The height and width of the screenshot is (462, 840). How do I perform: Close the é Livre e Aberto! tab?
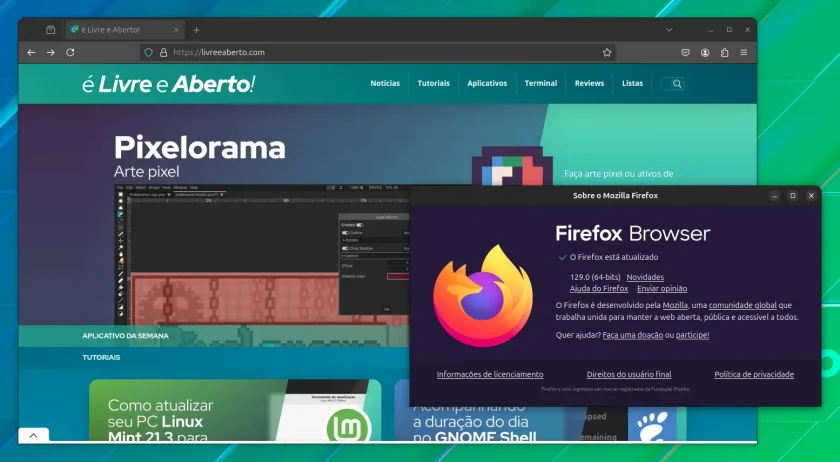pos(176,30)
